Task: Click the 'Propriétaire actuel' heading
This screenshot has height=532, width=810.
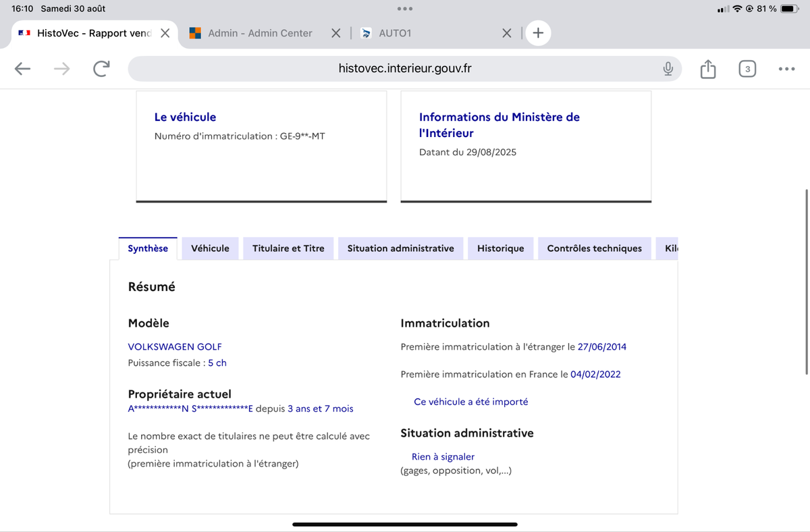Action: pyautogui.click(x=180, y=394)
